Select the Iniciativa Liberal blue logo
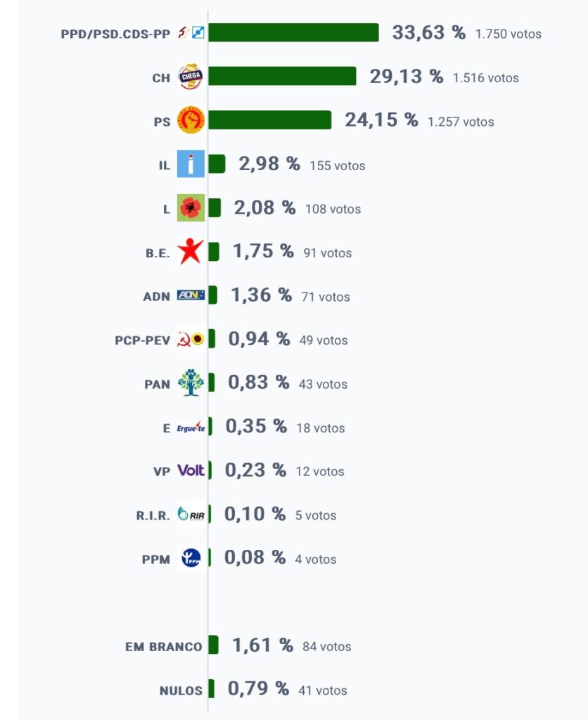 click(x=191, y=163)
